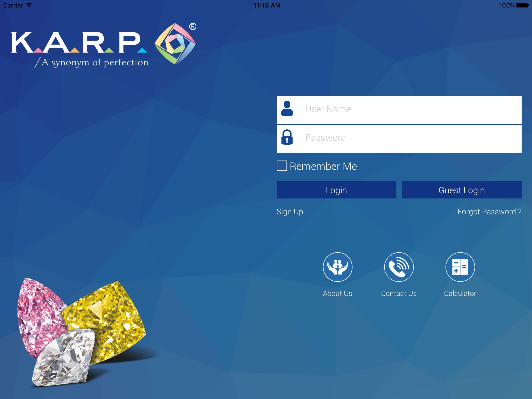The image size is (532, 399).
Task: Tap the Wi-Fi icon in status bar
Action: tap(29, 5)
